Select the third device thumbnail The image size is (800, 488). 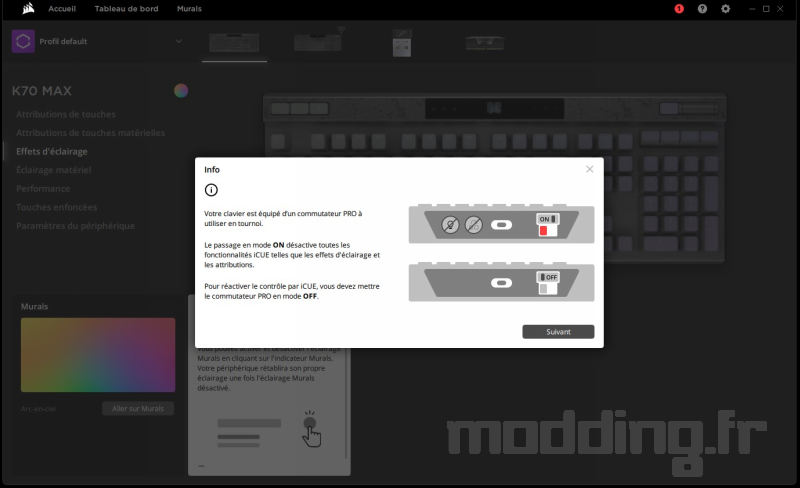(x=402, y=43)
